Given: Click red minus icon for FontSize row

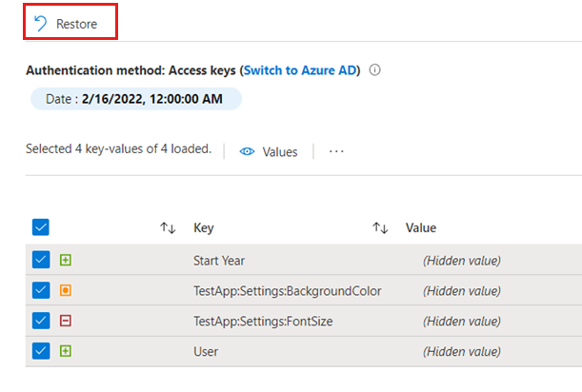Looking at the screenshot, I should (66, 321).
